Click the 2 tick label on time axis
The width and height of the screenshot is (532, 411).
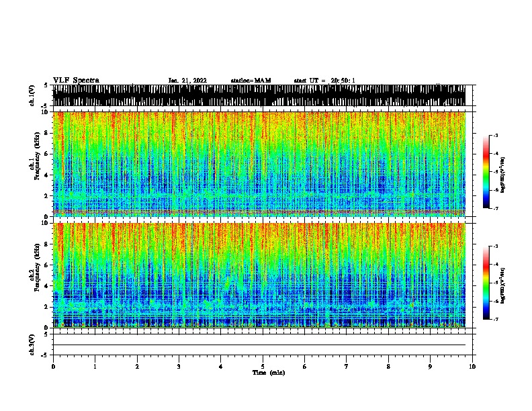(x=137, y=367)
